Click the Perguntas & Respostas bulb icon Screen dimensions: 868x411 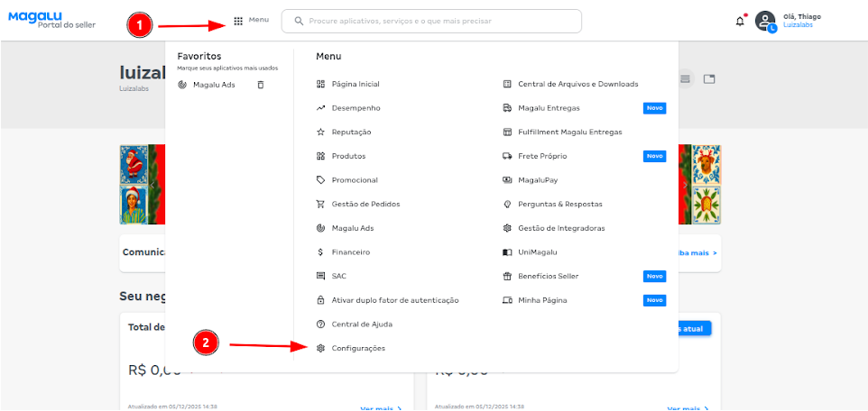click(x=506, y=204)
